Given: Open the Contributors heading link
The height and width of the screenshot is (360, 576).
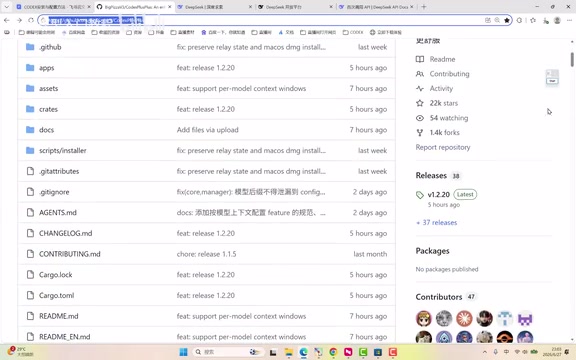Looking at the screenshot, I should click(439, 297).
